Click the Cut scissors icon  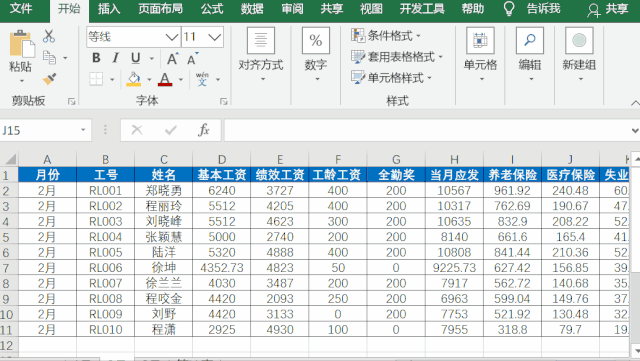point(49,36)
